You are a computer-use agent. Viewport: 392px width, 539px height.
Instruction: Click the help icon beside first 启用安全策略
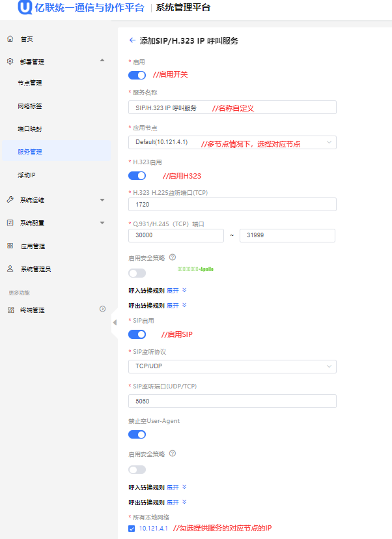(x=173, y=257)
